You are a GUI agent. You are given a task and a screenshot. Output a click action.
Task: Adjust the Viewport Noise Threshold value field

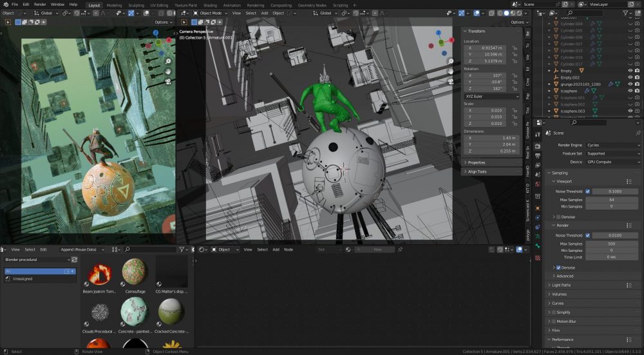coord(615,191)
